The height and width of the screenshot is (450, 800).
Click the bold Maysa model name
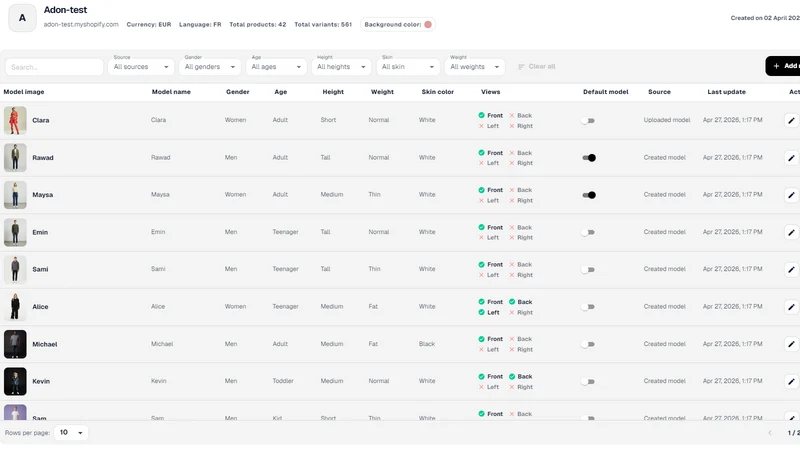pyautogui.click(x=42, y=195)
